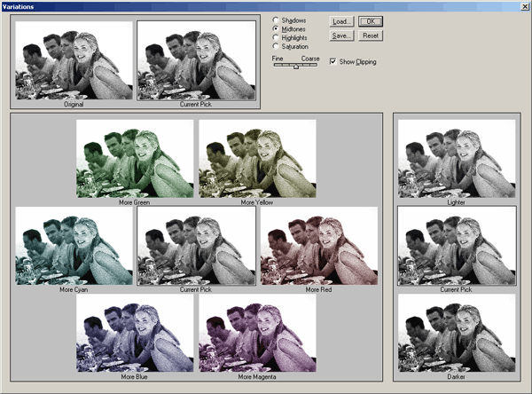Click the Lighter thumbnail
The image size is (532, 394).
point(456,158)
